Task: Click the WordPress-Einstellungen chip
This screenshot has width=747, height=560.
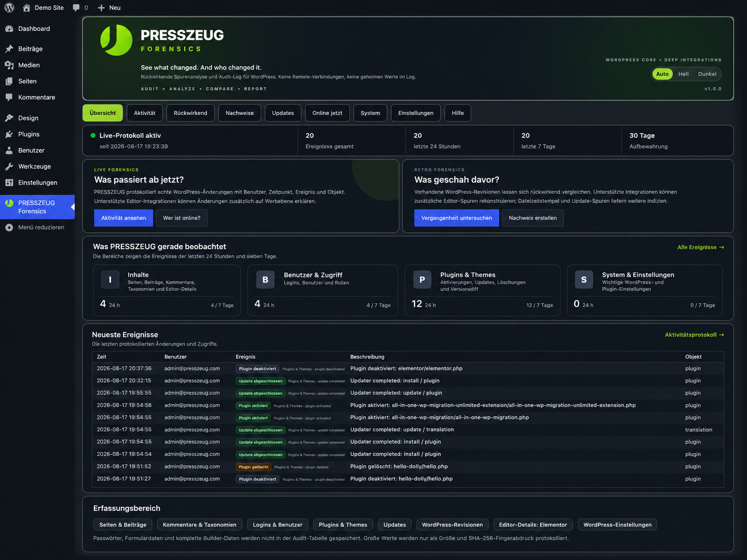Action: (x=618, y=525)
